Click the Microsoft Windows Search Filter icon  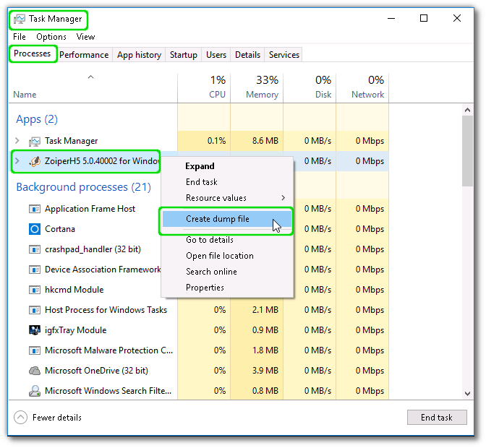click(x=34, y=391)
